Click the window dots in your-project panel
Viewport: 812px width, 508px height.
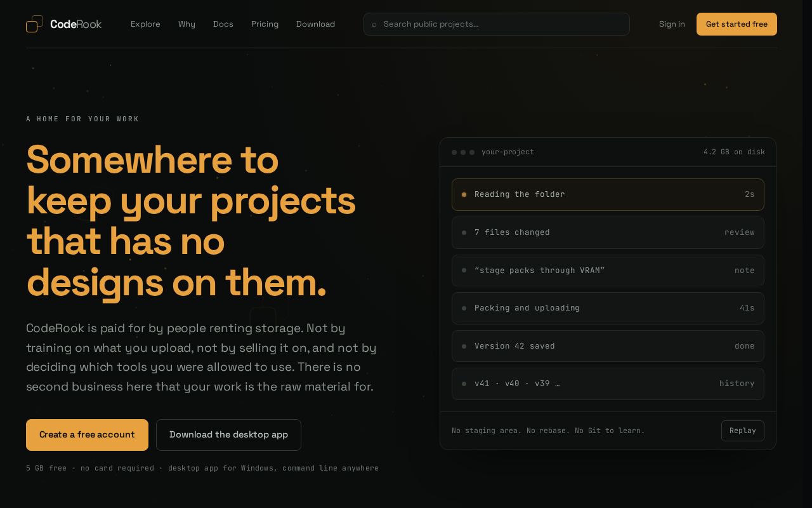463,152
